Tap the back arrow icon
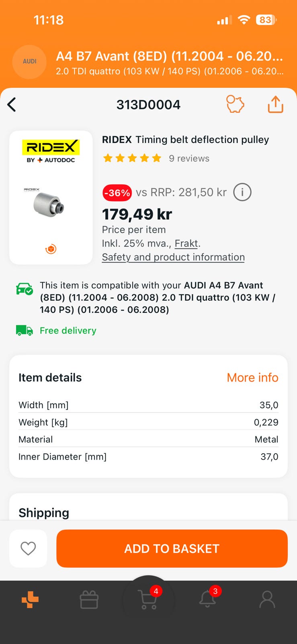Image resolution: width=297 pixels, height=644 pixels. 12,105
